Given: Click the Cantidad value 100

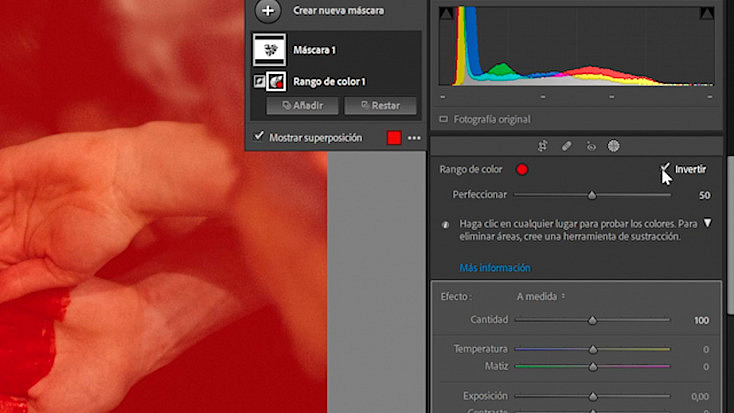Looking at the screenshot, I should pos(701,320).
